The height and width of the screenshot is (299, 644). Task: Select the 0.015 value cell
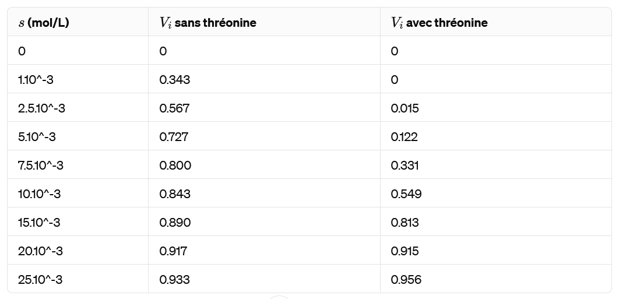pos(405,108)
